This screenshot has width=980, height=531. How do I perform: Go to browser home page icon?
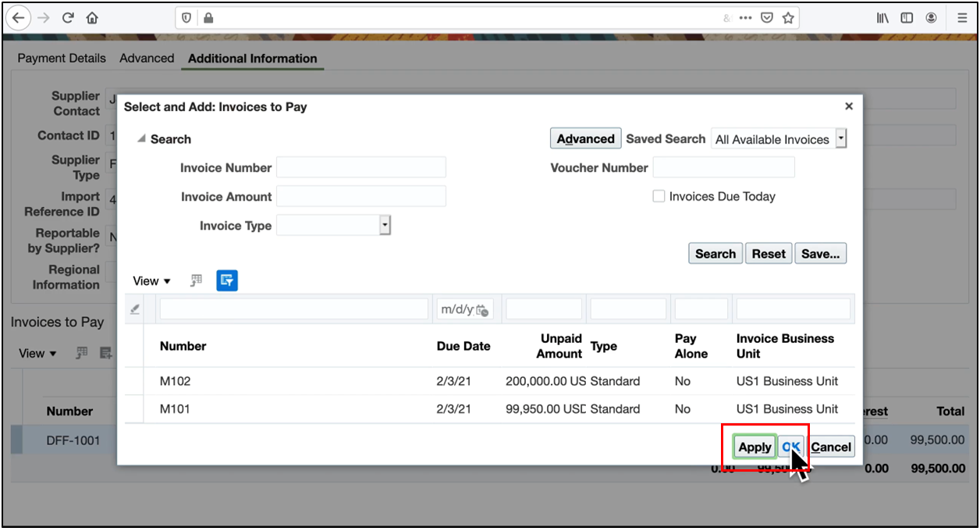pos(92,17)
